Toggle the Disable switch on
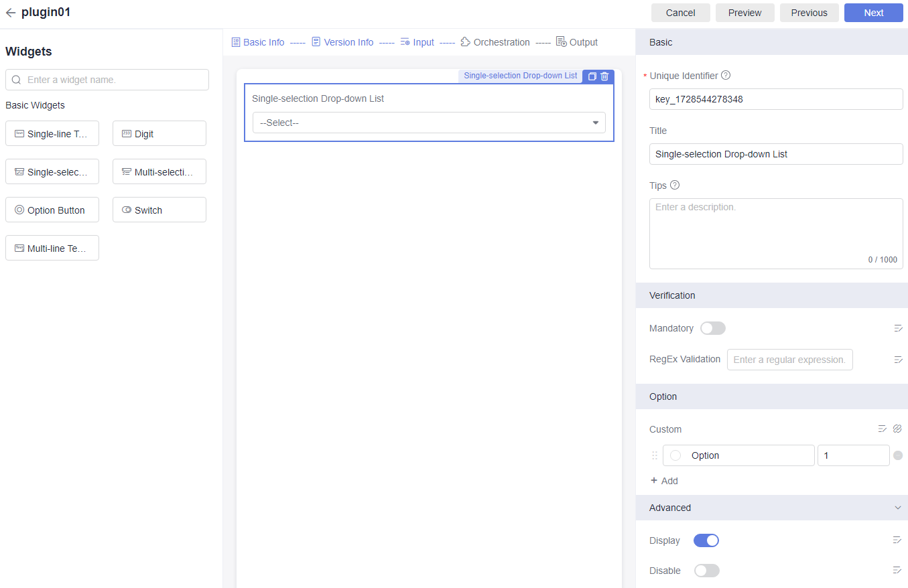This screenshot has height=588, width=908. (x=706, y=571)
